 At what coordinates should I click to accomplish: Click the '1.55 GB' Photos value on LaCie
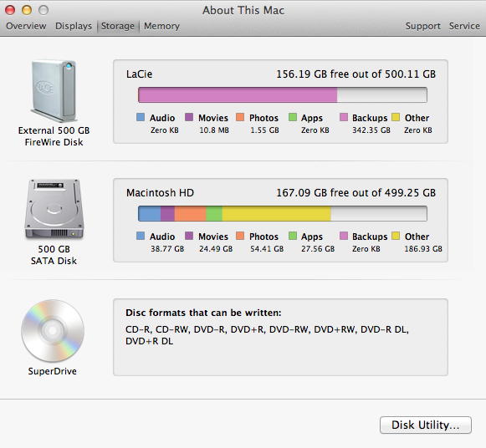click(264, 130)
